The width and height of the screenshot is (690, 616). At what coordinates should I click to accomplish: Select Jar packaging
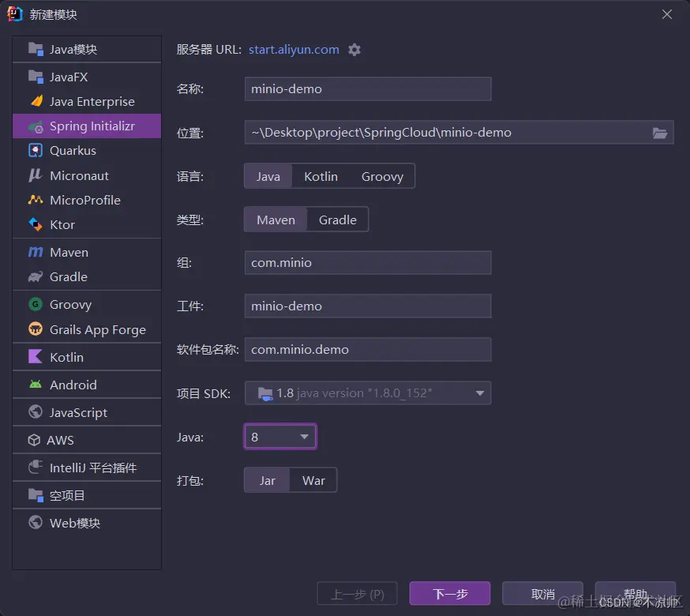[x=267, y=480]
